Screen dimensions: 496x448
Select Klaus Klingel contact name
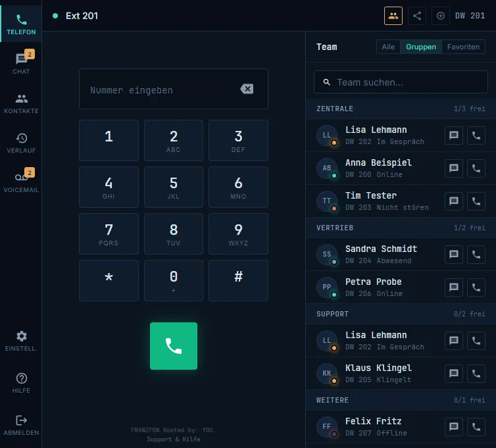(x=378, y=368)
